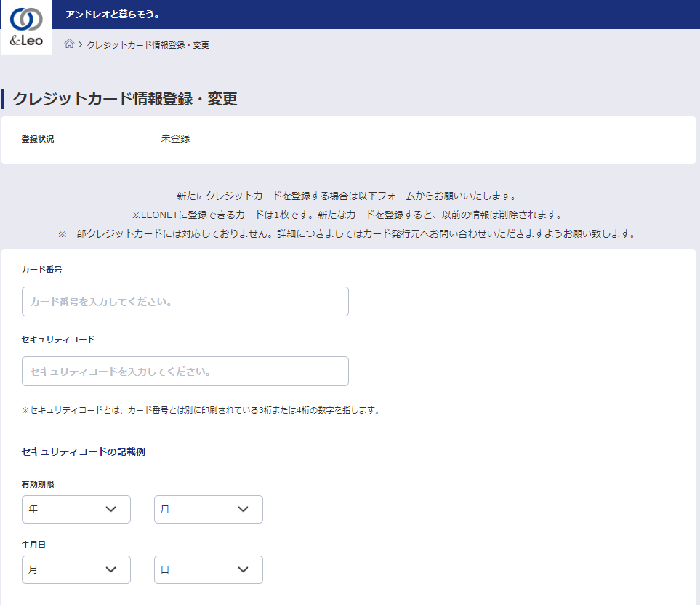
Task: Click the セキュリティコード field label
Action: [58, 340]
